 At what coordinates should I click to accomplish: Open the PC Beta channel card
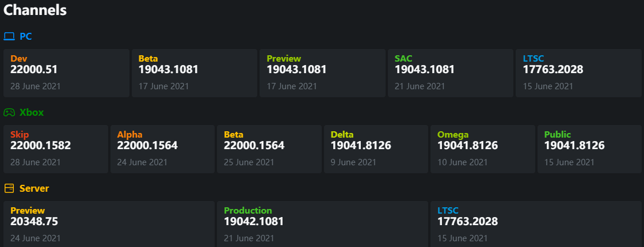195,73
